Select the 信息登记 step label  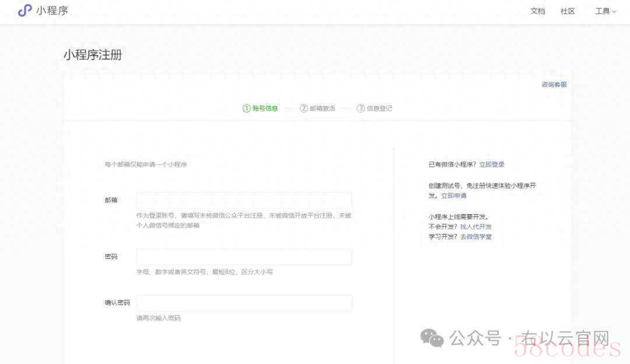pyautogui.click(x=379, y=108)
